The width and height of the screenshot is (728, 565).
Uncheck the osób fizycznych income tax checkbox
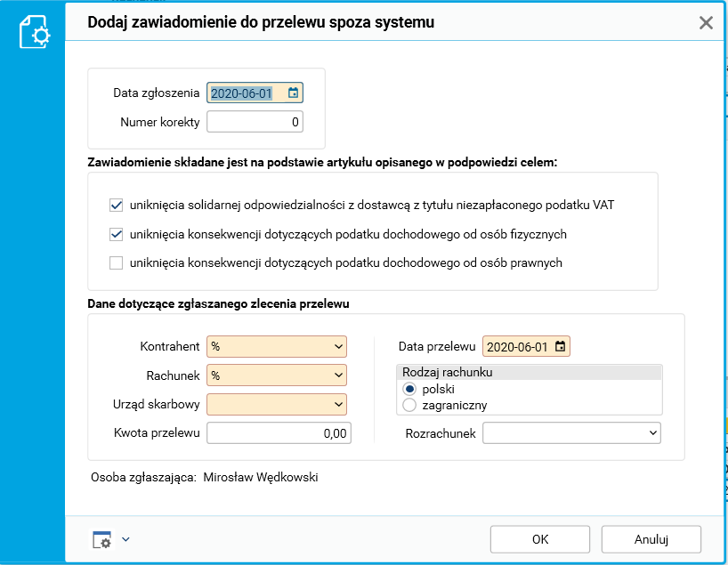coord(116,235)
